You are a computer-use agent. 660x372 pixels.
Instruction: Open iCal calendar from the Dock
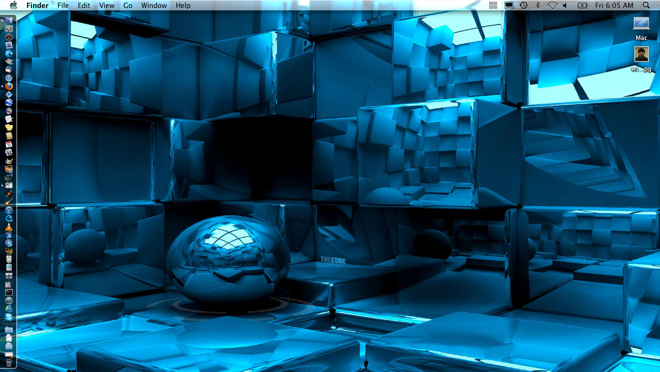pyautogui.click(x=9, y=144)
